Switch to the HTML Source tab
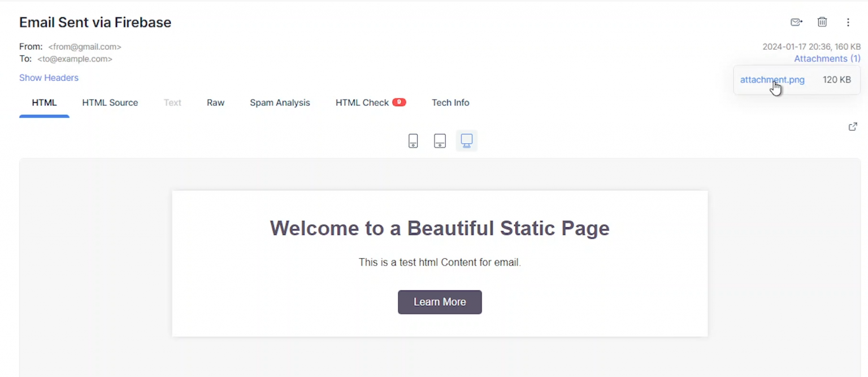 (x=110, y=102)
